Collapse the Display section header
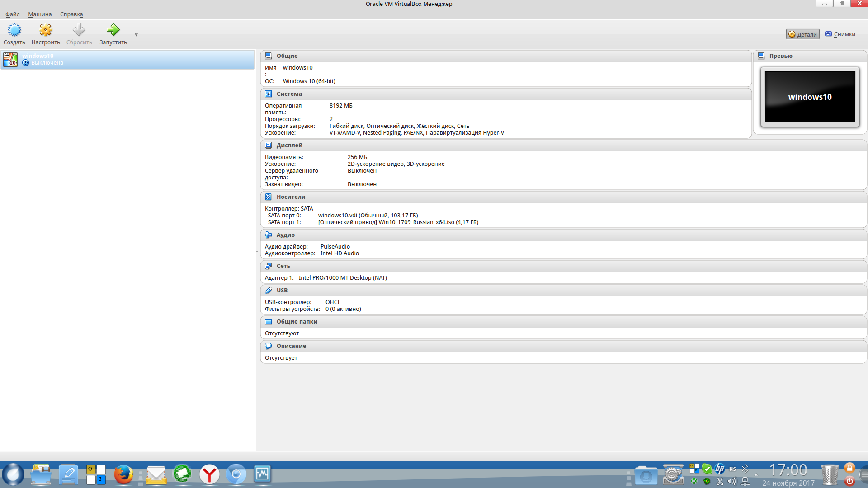The width and height of the screenshot is (868, 488). click(289, 145)
